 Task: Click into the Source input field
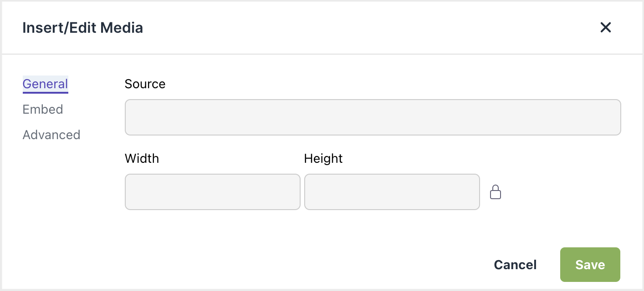click(x=373, y=117)
